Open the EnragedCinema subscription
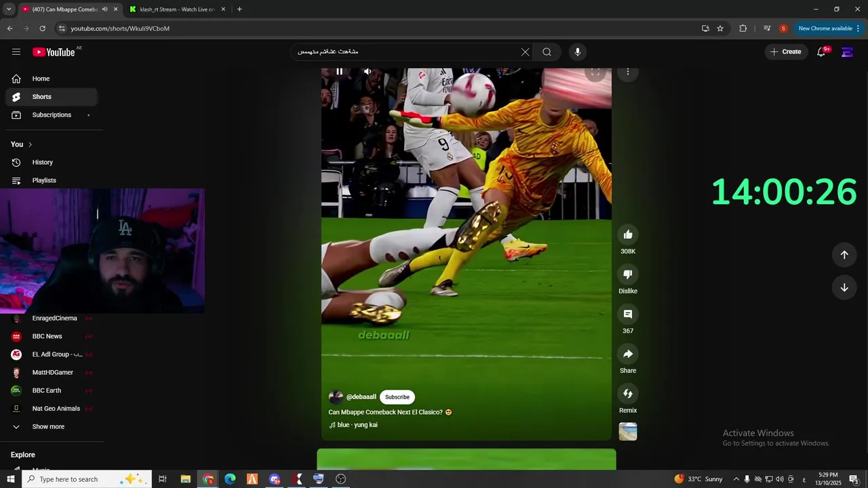Screen dimensions: 868x488 (52, 319)
